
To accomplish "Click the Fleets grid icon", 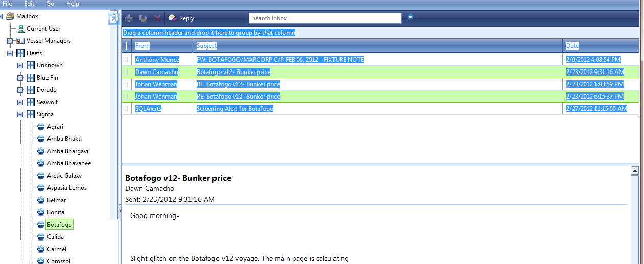I will pos(20,53).
